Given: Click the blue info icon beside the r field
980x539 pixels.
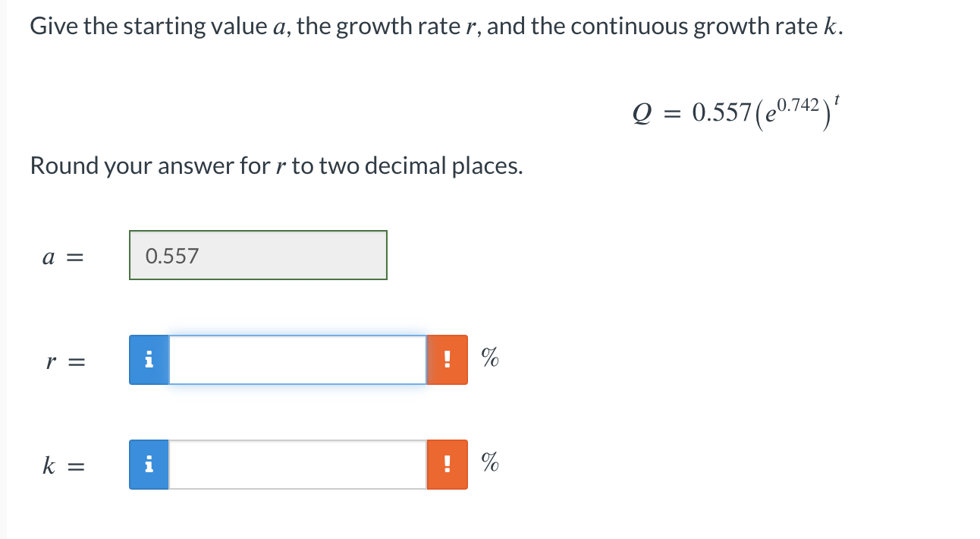Looking at the screenshot, I should tap(149, 360).
